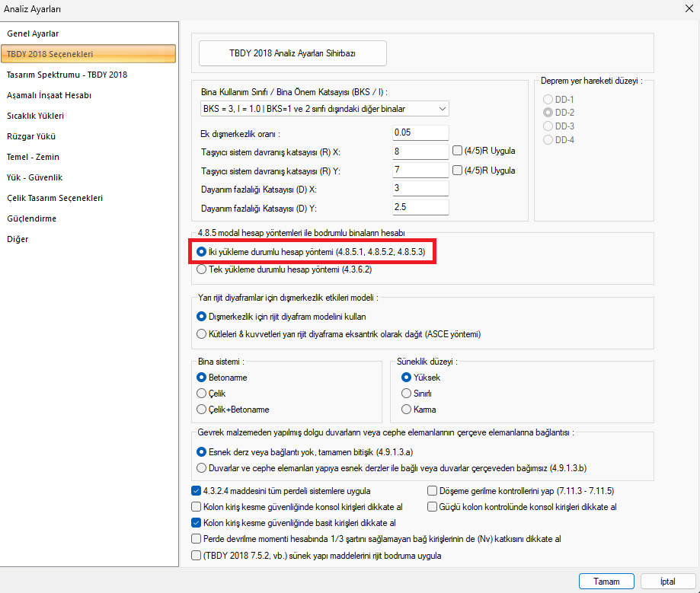Open TBDY 2018 Analiz Ayarları Sihirbazı

(x=292, y=54)
